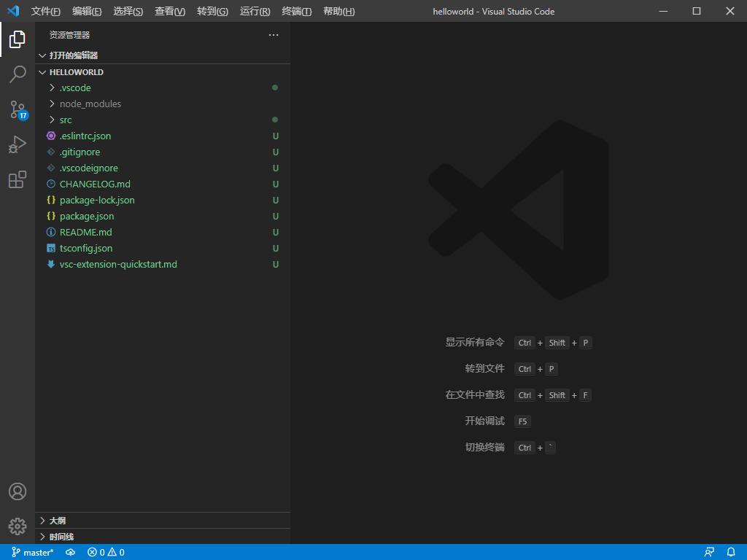Open errors and warnings status indicator
The image size is (747, 560).
106,553
